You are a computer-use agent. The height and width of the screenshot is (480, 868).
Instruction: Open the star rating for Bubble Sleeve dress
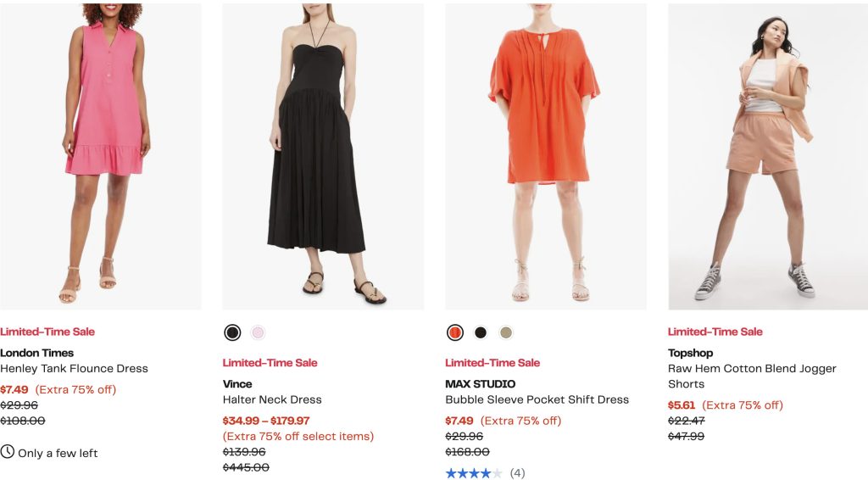click(474, 473)
